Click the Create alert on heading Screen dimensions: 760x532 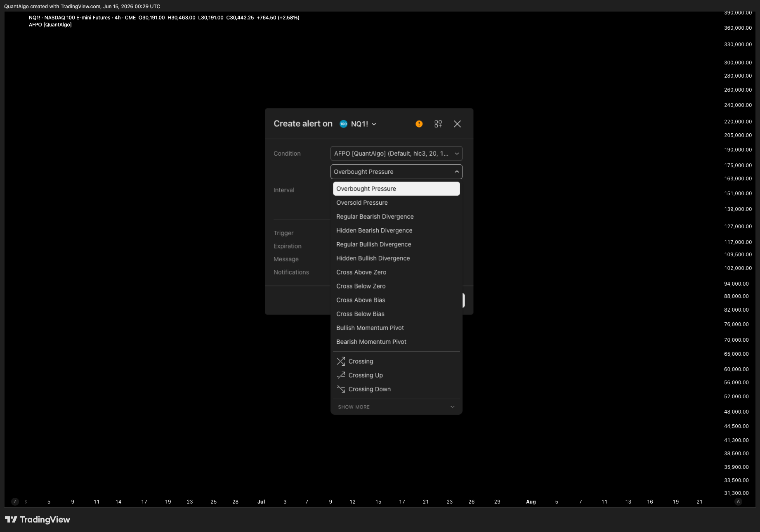point(303,124)
